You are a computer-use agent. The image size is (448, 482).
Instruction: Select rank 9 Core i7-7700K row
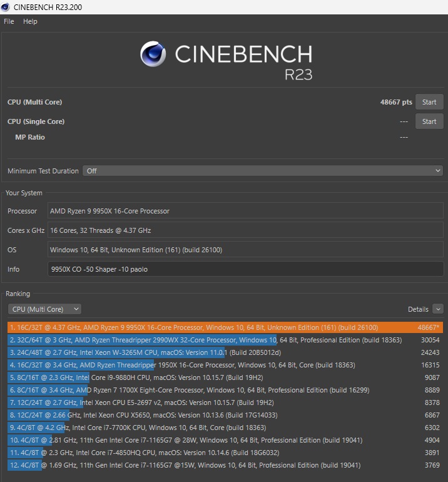(225, 428)
